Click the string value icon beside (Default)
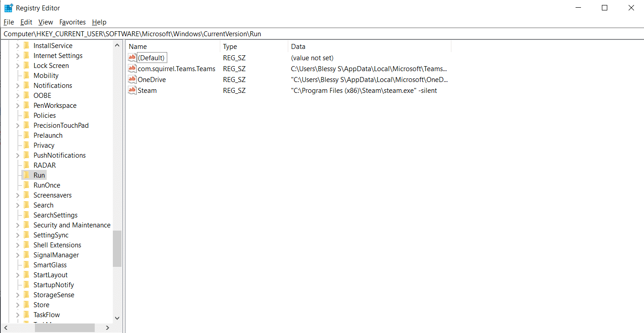Image resolution: width=644 pixels, height=333 pixels. point(132,58)
